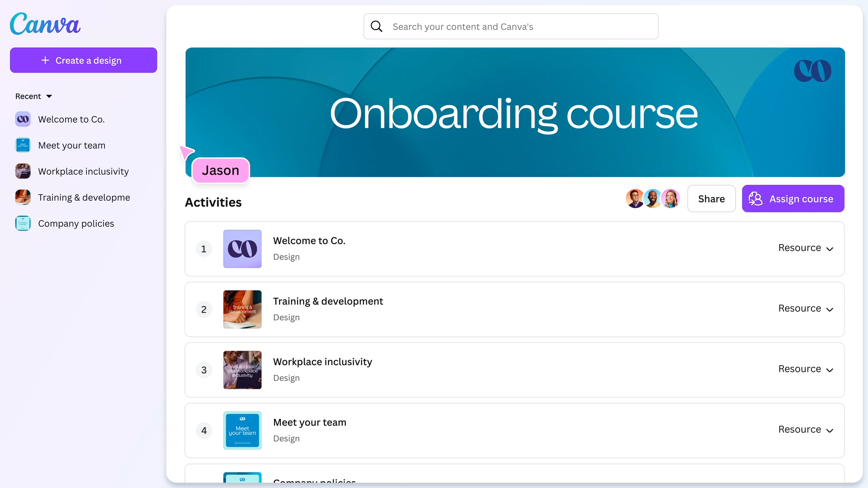Click the Assign course button
The image size is (868, 488).
[x=793, y=199]
